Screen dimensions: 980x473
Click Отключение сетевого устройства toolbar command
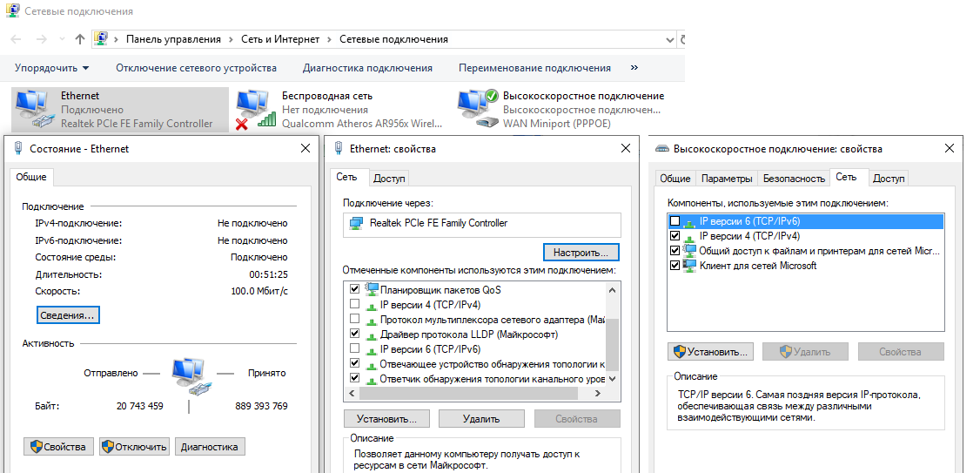(196, 68)
